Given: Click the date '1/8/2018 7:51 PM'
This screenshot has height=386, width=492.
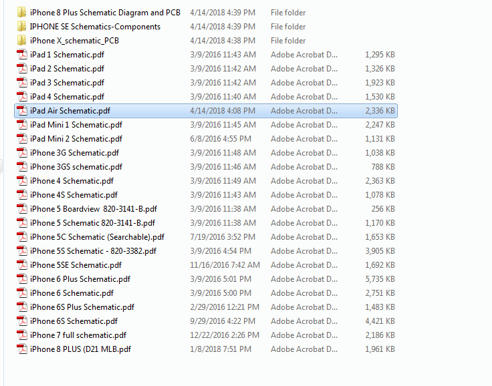Looking at the screenshot, I should [221, 349].
